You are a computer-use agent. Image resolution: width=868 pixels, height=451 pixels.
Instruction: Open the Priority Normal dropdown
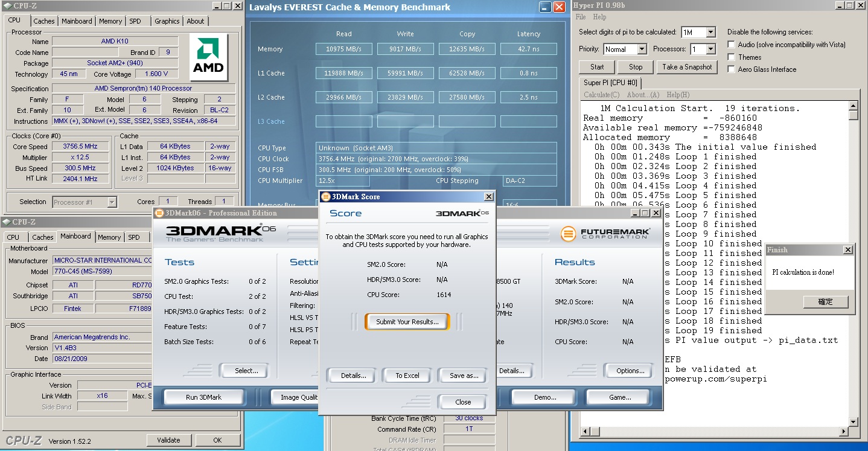pos(642,49)
